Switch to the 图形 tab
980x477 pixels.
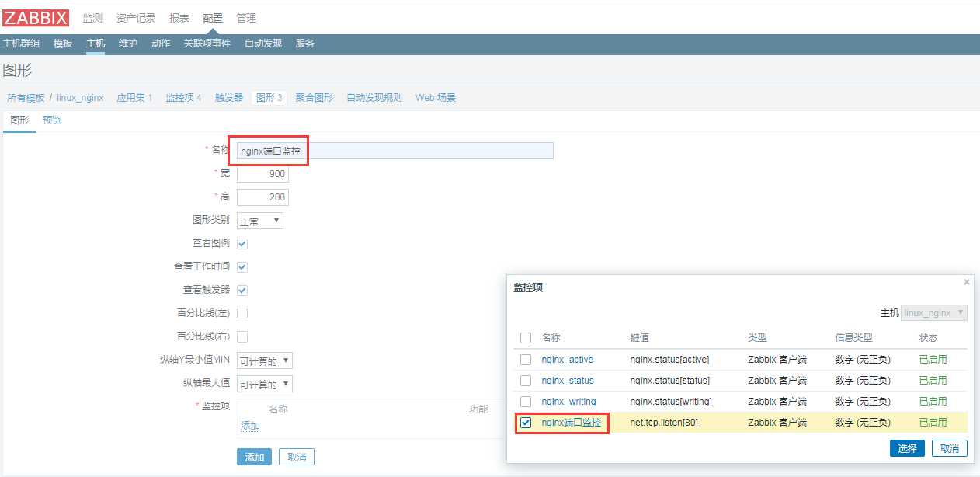(x=19, y=120)
